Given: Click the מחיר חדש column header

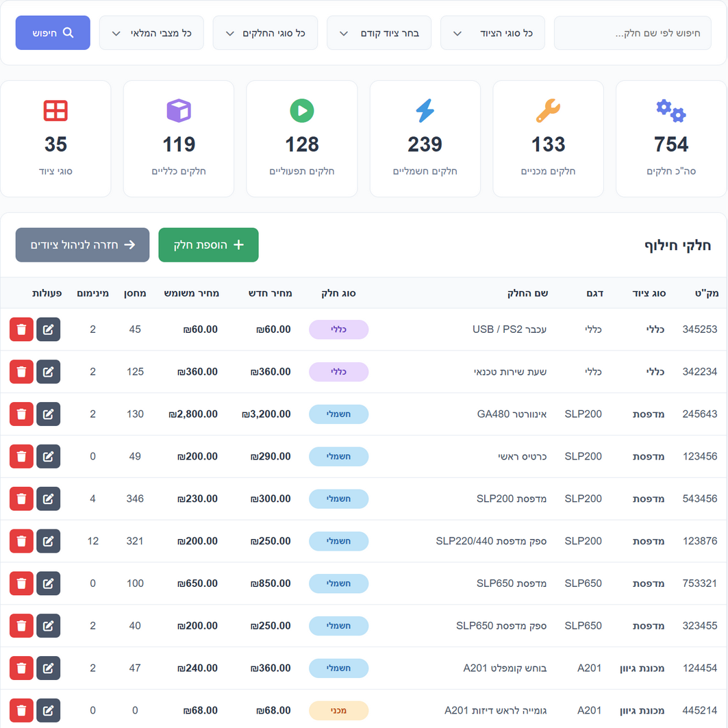Looking at the screenshot, I should pos(270,293).
